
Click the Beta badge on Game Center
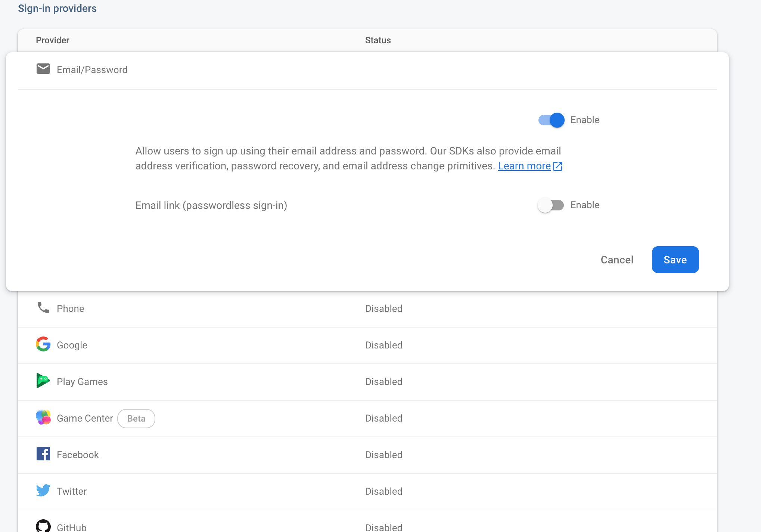coord(136,419)
